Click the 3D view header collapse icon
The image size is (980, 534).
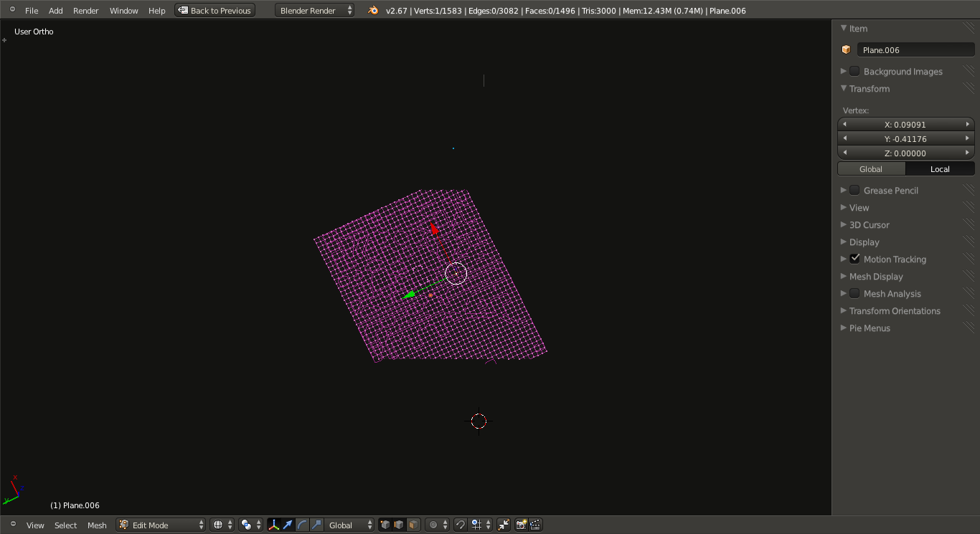click(12, 525)
